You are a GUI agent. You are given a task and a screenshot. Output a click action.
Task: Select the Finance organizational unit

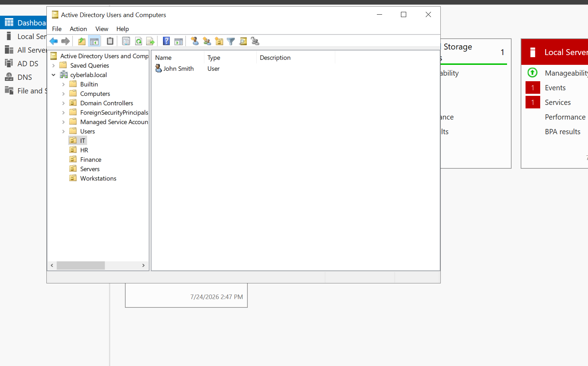point(91,160)
